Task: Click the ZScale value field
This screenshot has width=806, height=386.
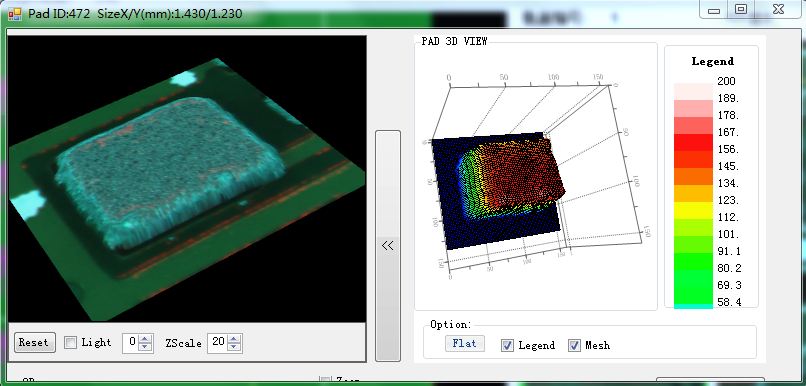Action: pos(218,343)
